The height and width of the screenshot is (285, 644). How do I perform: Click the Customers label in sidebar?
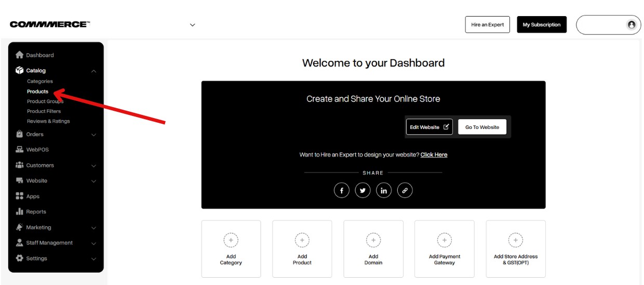(x=40, y=165)
